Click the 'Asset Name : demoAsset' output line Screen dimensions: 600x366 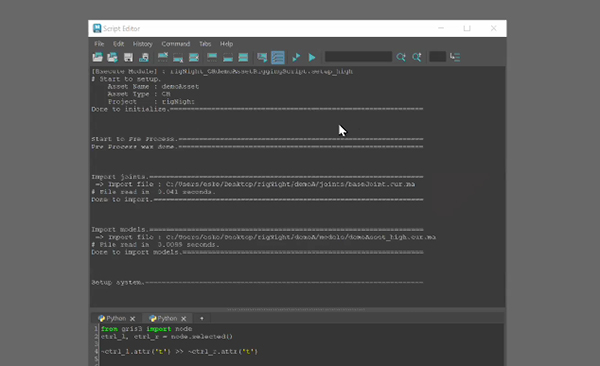153,87
